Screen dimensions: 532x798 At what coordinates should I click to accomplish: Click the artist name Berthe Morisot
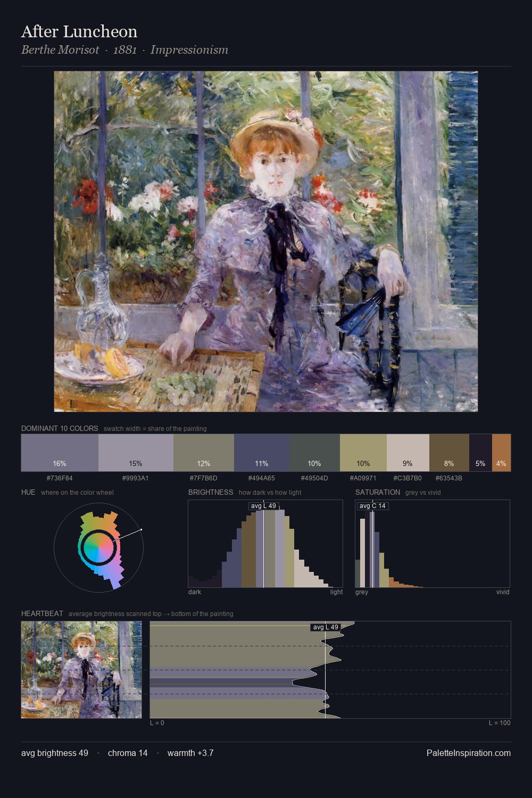click(60, 50)
